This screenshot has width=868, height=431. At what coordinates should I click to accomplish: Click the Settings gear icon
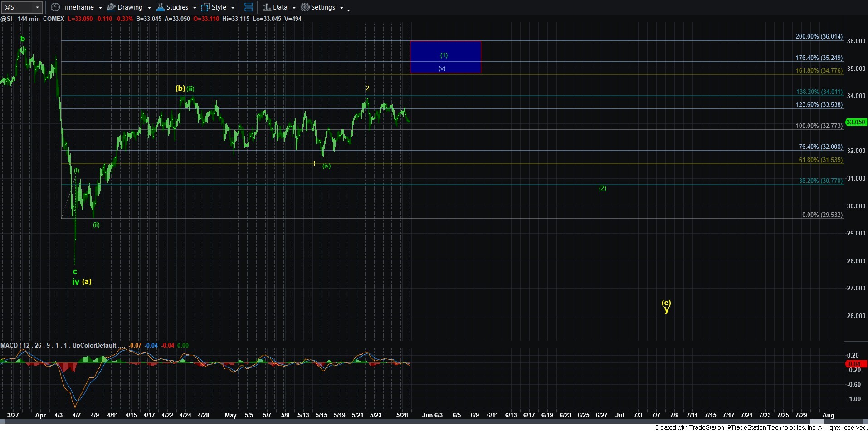[305, 7]
